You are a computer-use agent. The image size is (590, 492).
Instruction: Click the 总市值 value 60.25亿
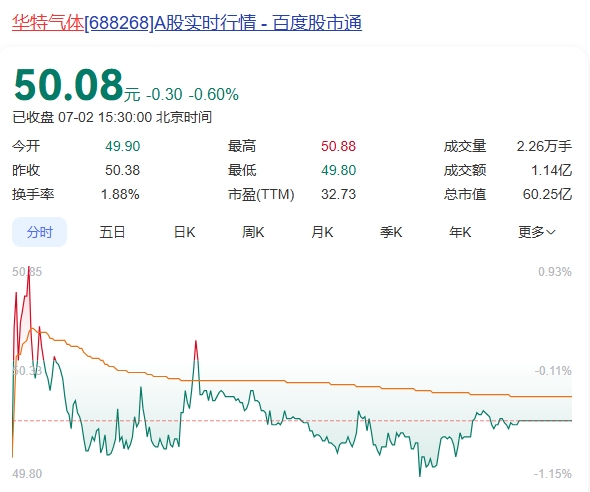547,194
